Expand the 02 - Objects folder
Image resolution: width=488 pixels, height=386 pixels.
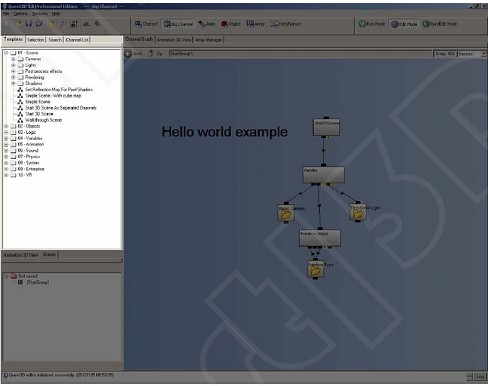coord(6,126)
